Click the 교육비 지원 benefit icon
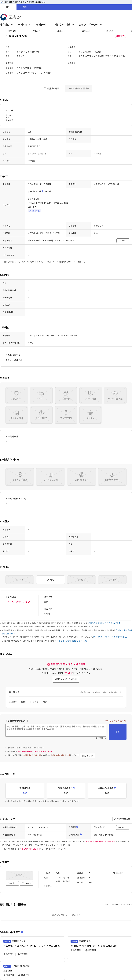Screen dimensions: 132x980 90,395
